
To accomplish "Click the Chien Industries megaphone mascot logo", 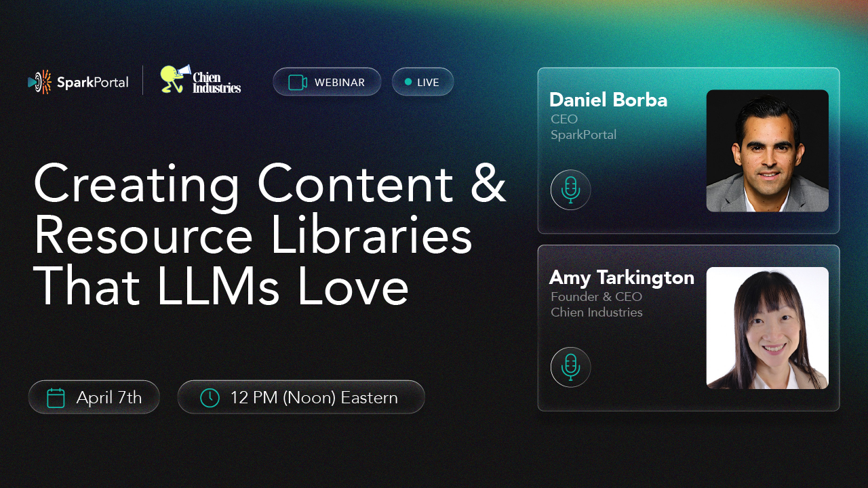I will coord(176,79).
